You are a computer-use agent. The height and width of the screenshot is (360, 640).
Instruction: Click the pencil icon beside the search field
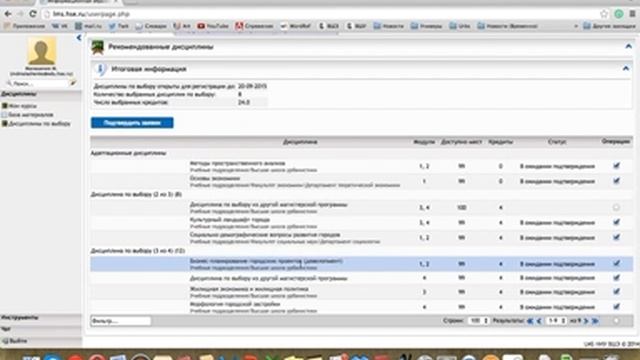pyautogui.click(x=73, y=83)
